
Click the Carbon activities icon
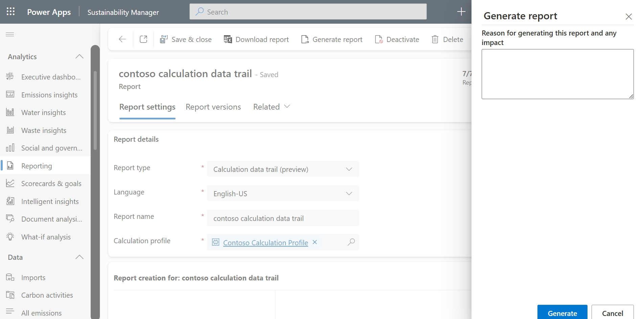(10, 295)
